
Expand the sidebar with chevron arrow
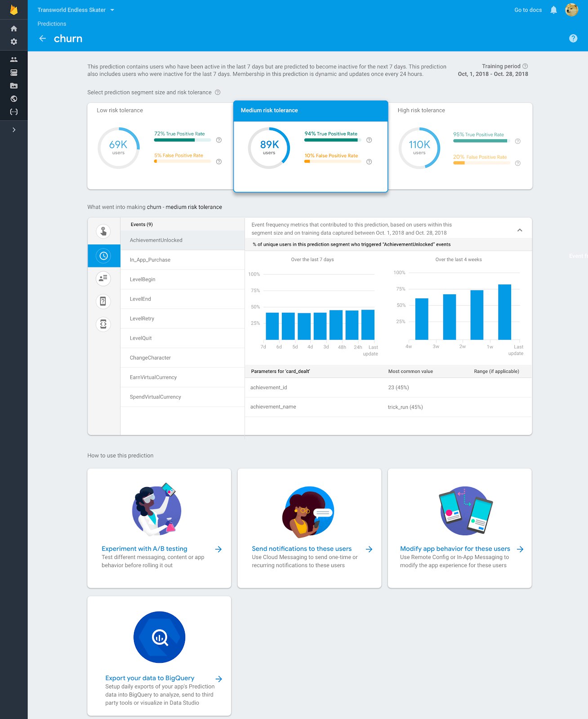14,130
